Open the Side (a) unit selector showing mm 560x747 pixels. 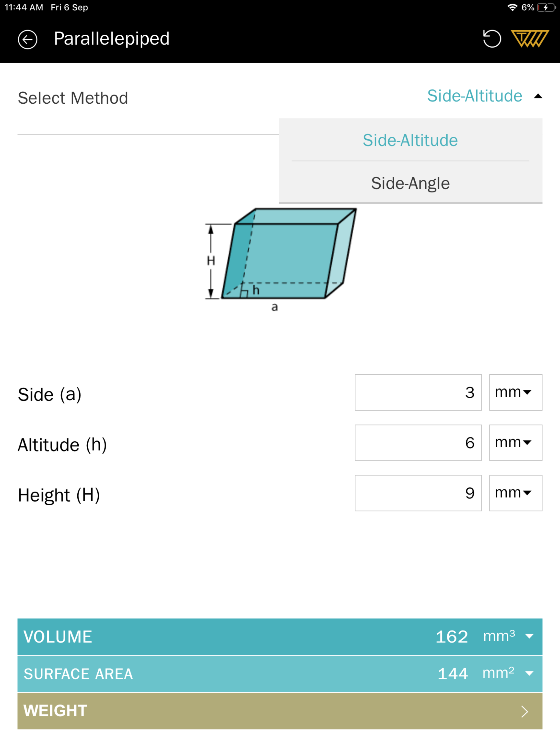[515, 392]
